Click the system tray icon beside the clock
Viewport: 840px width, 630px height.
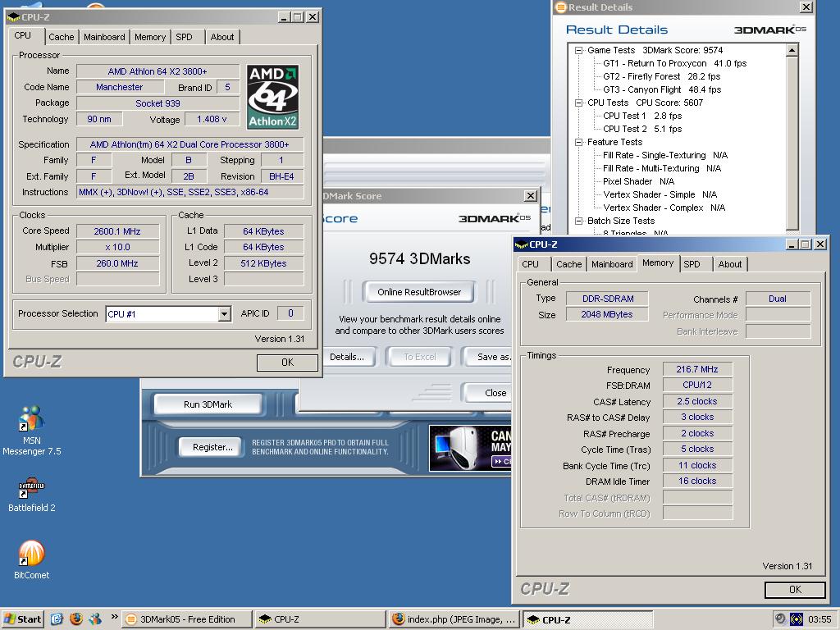[797, 619]
